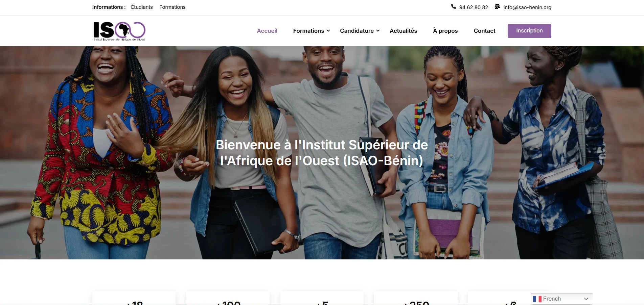Click the Formations navigation label
This screenshot has width=644, height=305.
pos(308,31)
